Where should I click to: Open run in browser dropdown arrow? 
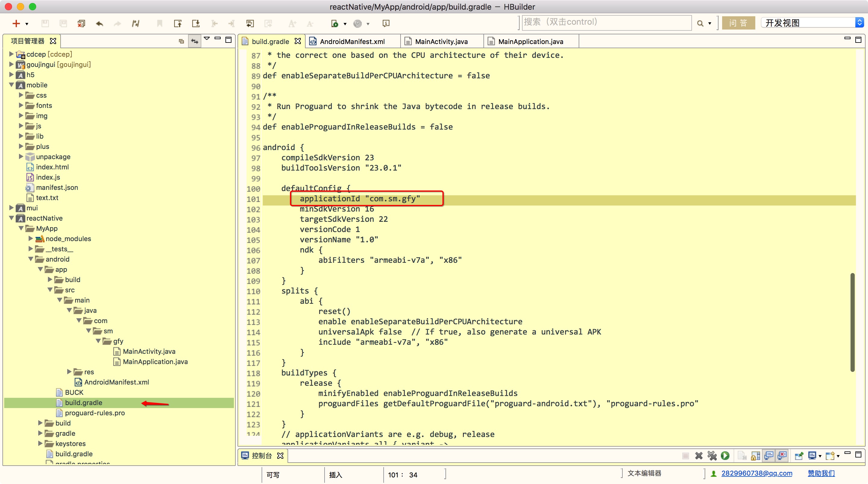click(x=345, y=24)
